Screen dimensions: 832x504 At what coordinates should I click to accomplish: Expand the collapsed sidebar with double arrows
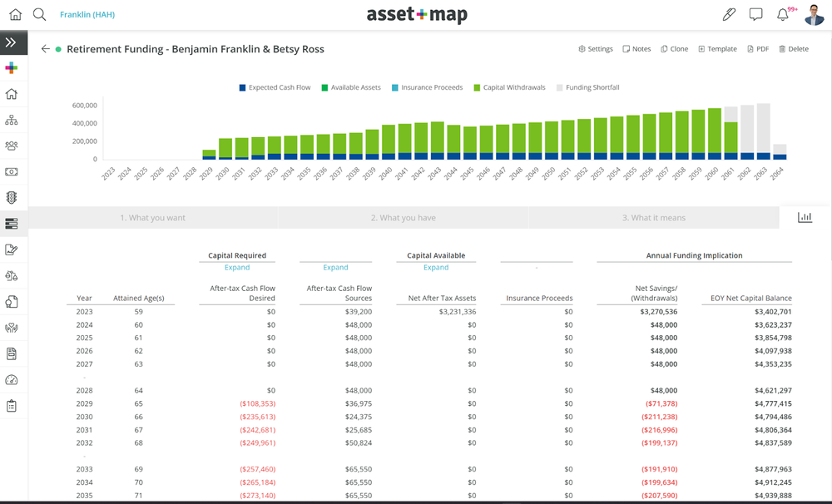coord(12,42)
